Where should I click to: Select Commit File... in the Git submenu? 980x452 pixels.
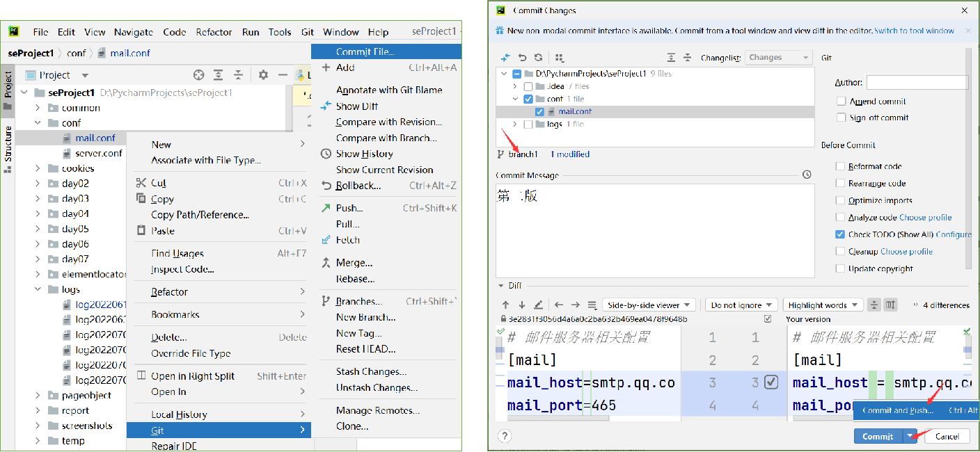[x=386, y=51]
